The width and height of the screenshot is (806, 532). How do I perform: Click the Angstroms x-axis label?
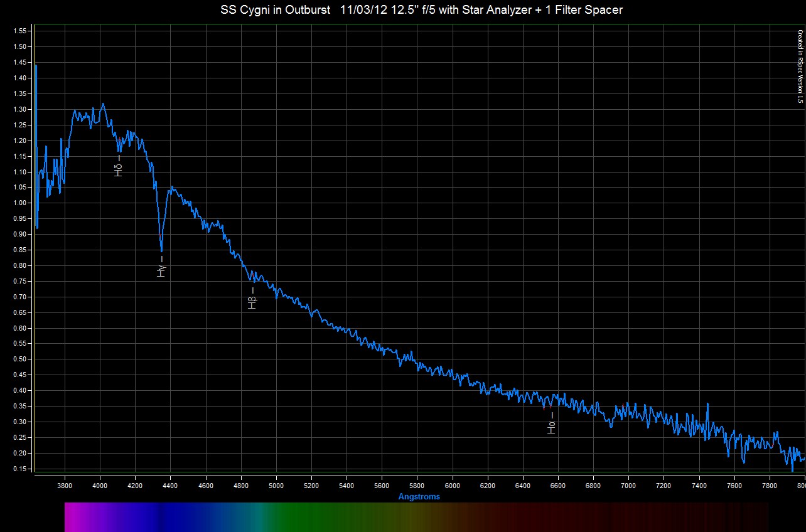[419, 496]
